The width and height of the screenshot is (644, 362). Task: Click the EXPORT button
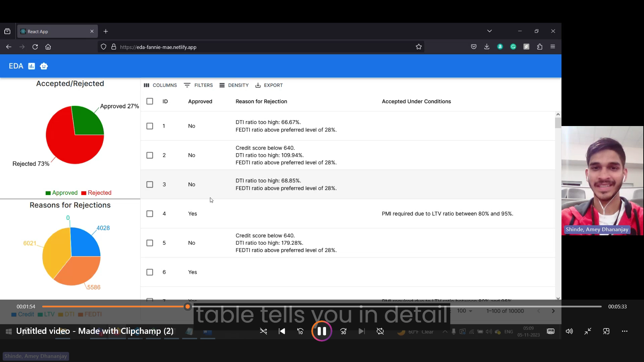tap(269, 85)
